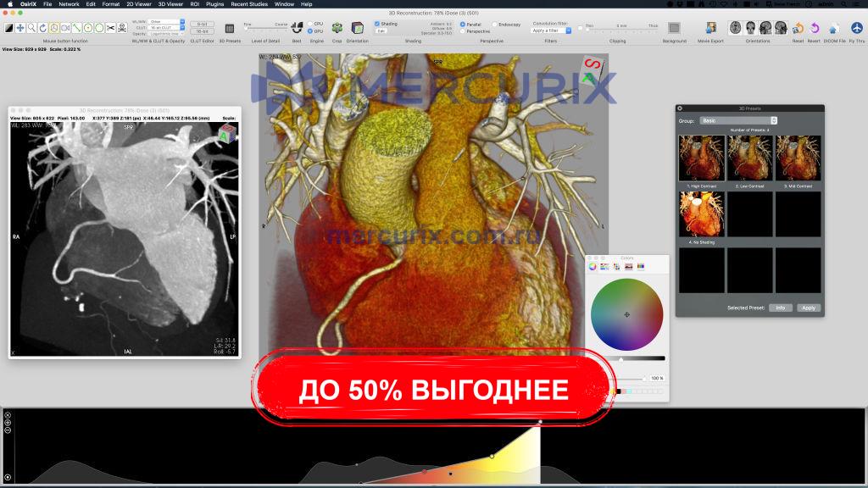Open the 3D Presets grid icon

(x=229, y=28)
